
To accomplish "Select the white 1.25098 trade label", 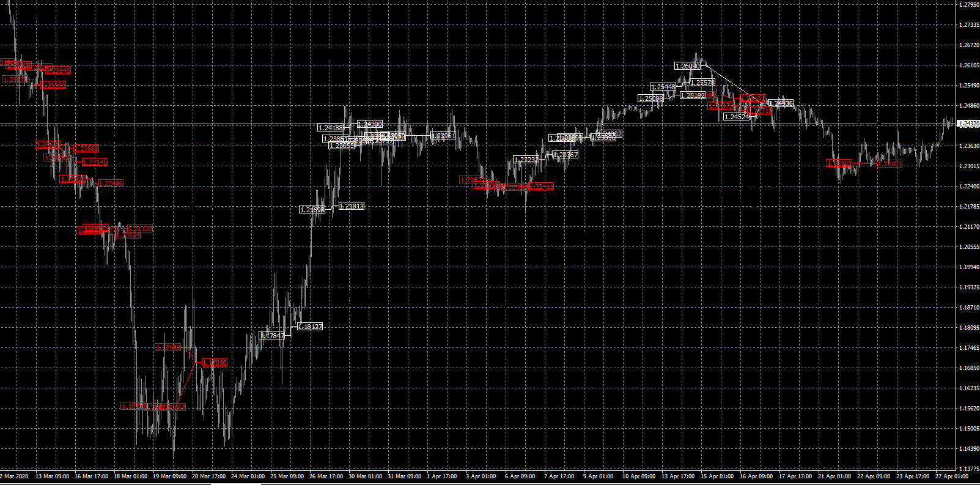I will tap(651, 98).
